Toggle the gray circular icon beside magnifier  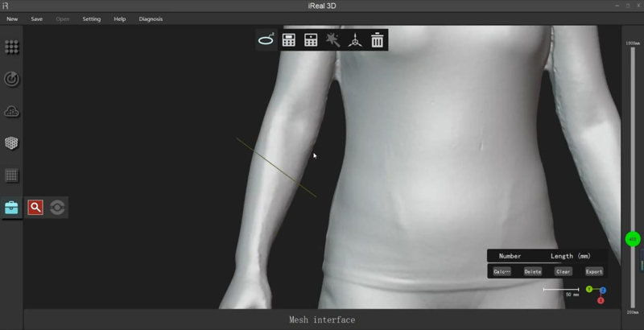click(x=56, y=208)
